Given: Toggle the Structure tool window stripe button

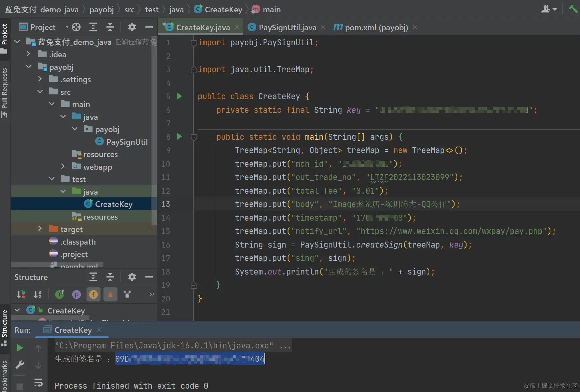Looking at the screenshot, I should point(4,328).
